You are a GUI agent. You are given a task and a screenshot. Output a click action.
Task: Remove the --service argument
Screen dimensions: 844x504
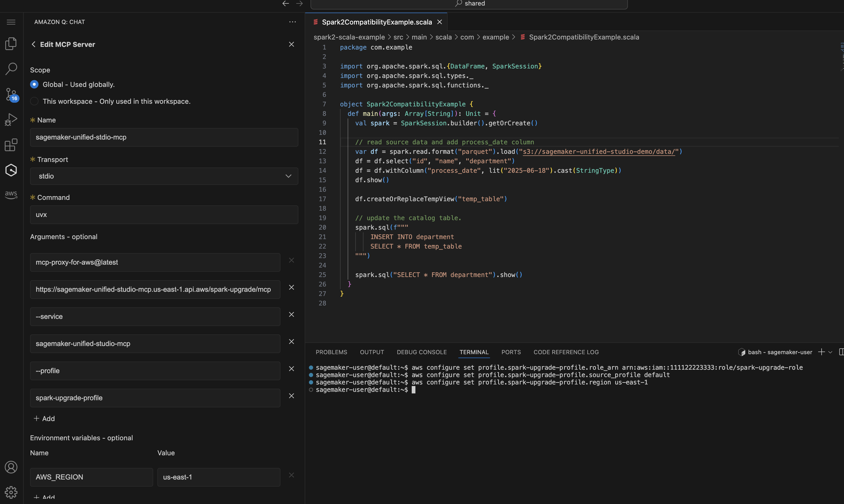click(x=291, y=314)
